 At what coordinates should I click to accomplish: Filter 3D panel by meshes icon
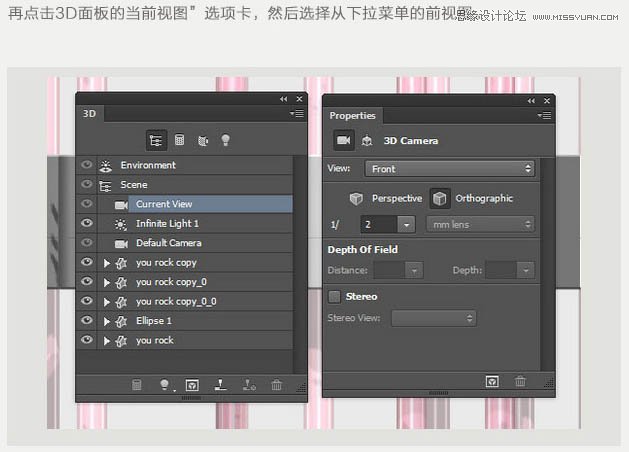[x=179, y=140]
